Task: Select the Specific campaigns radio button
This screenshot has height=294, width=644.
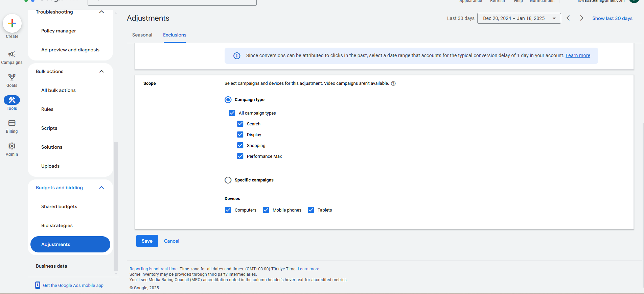Action: 228,180
